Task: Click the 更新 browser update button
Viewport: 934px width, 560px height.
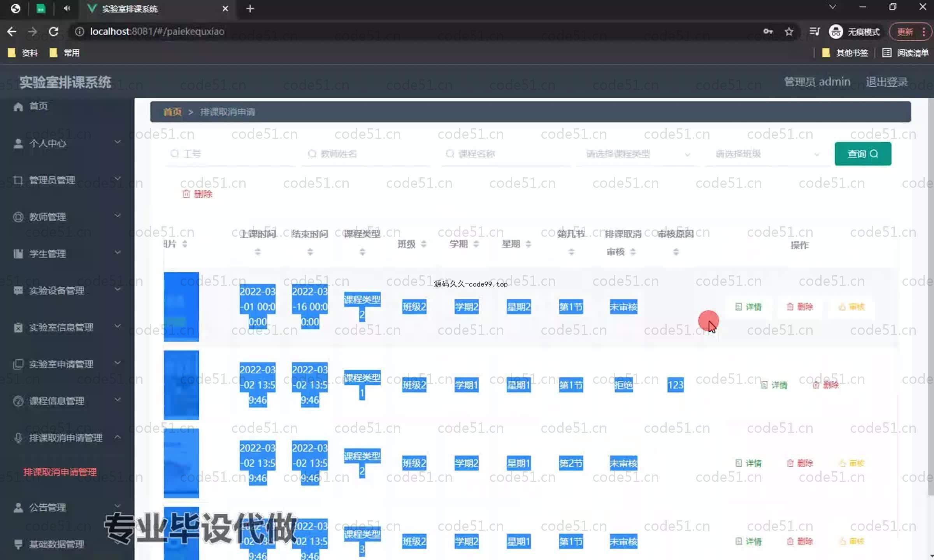Action: (905, 31)
